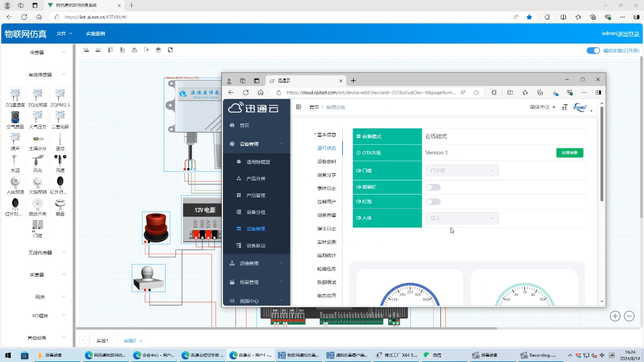Collapse the 迅通云 sidebar with hamburger icon

pyautogui.click(x=299, y=107)
